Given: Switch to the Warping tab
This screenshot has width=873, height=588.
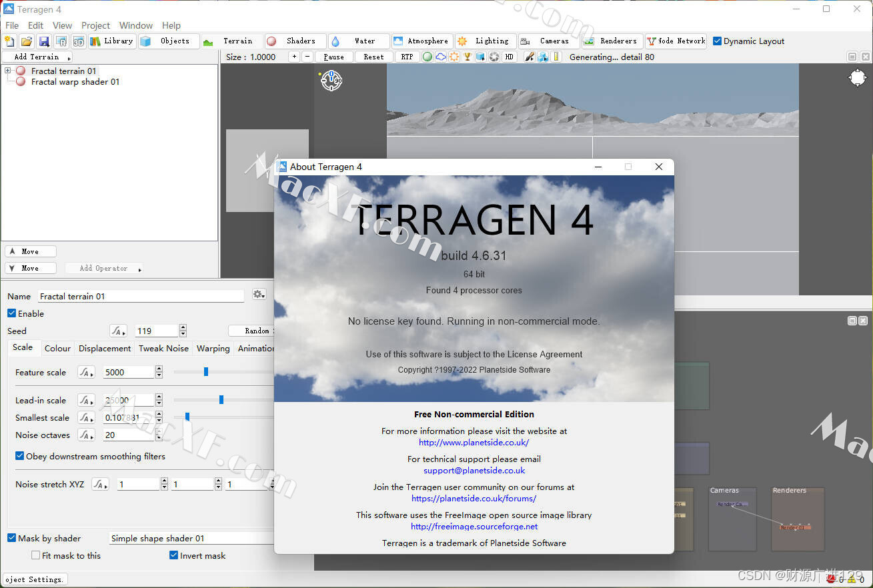Looking at the screenshot, I should click(213, 348).
